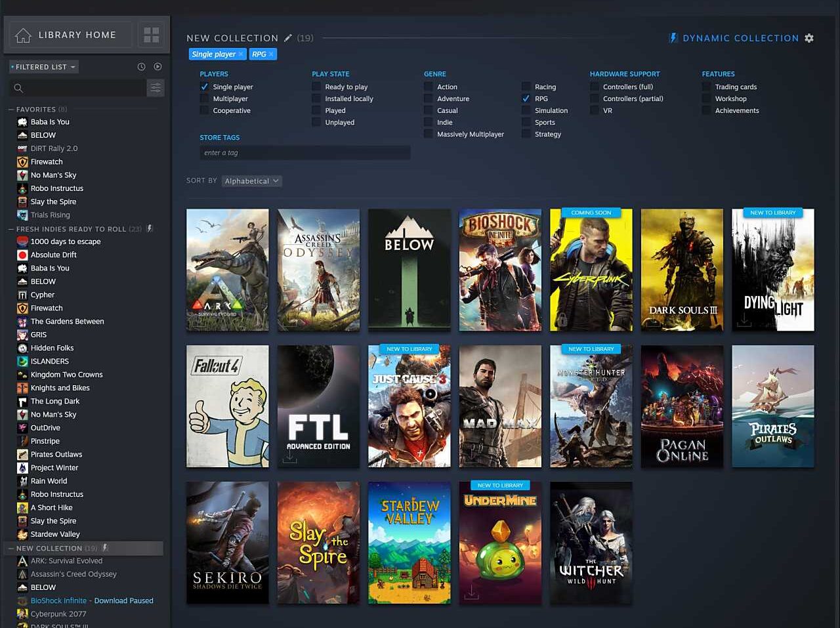Open FTL Advanced Edition cover
This screenshot has width=840, height=628.
pos(318,406)
